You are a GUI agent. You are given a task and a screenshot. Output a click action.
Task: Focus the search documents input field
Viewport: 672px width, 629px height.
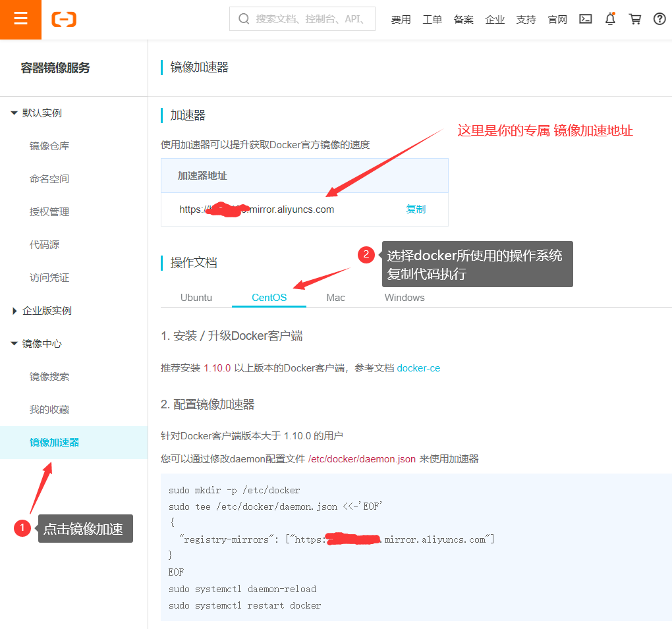point(302,19)
